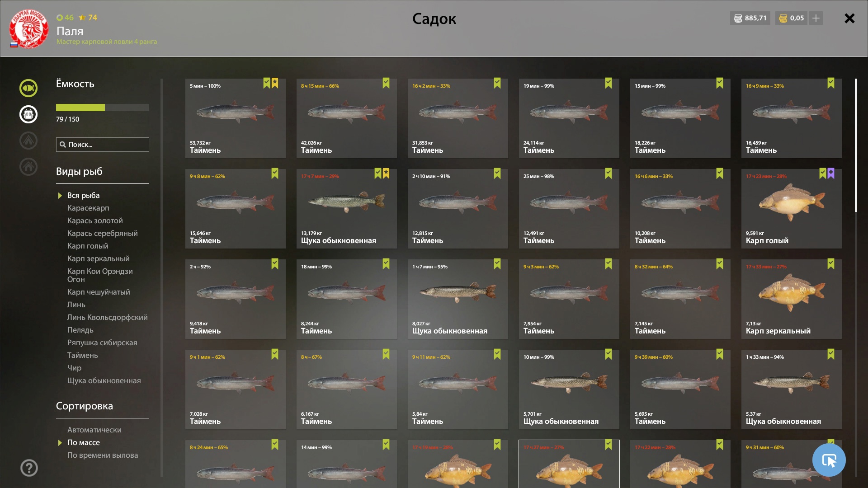Click the plus icon to add coins
The height and width of the screenshot is (488, 868).
click(x=816, y=18)
